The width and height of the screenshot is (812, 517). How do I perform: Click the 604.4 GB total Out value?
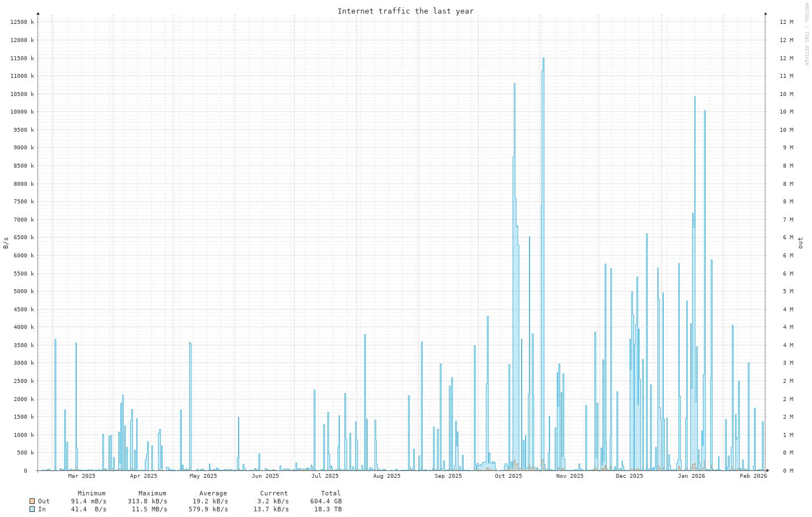(x=326, y=501)
